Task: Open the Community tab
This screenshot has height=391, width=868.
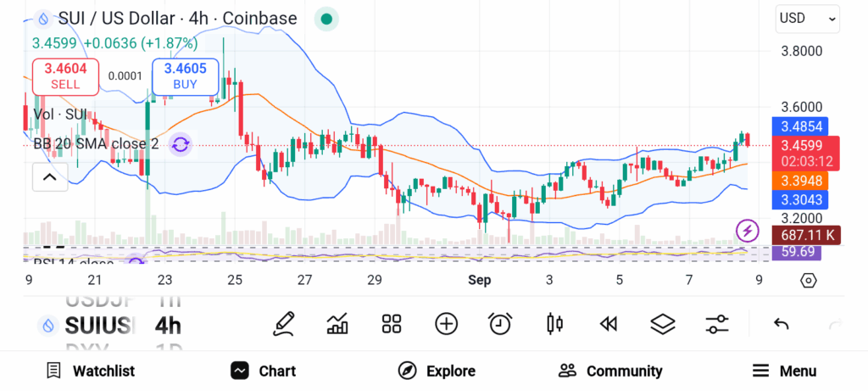Action: (610, 371)
